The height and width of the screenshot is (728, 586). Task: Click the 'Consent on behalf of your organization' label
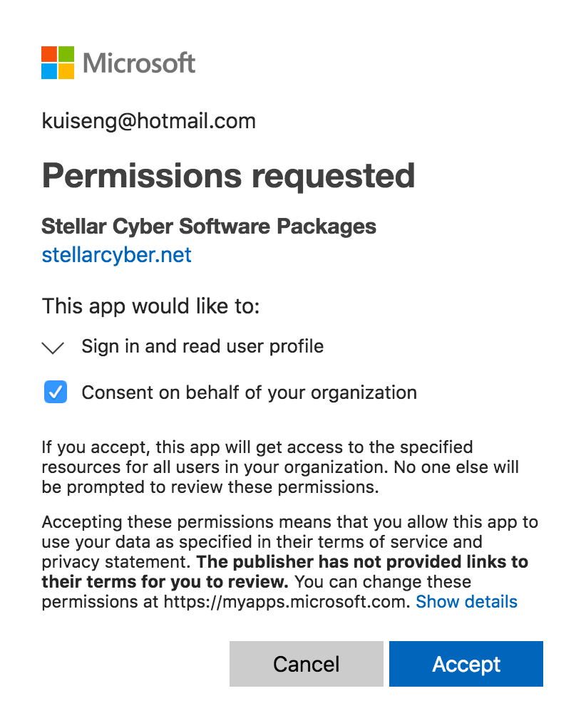(249, 392)
